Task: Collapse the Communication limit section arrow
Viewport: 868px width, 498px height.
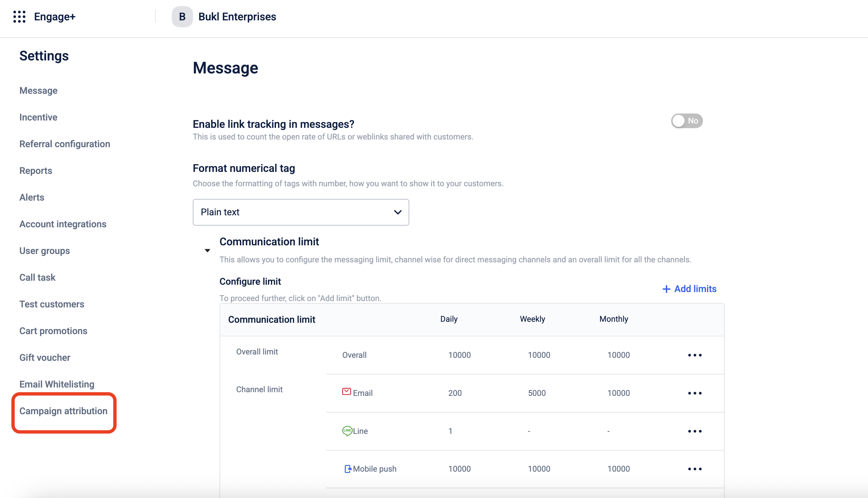Action: coord(207,251)
